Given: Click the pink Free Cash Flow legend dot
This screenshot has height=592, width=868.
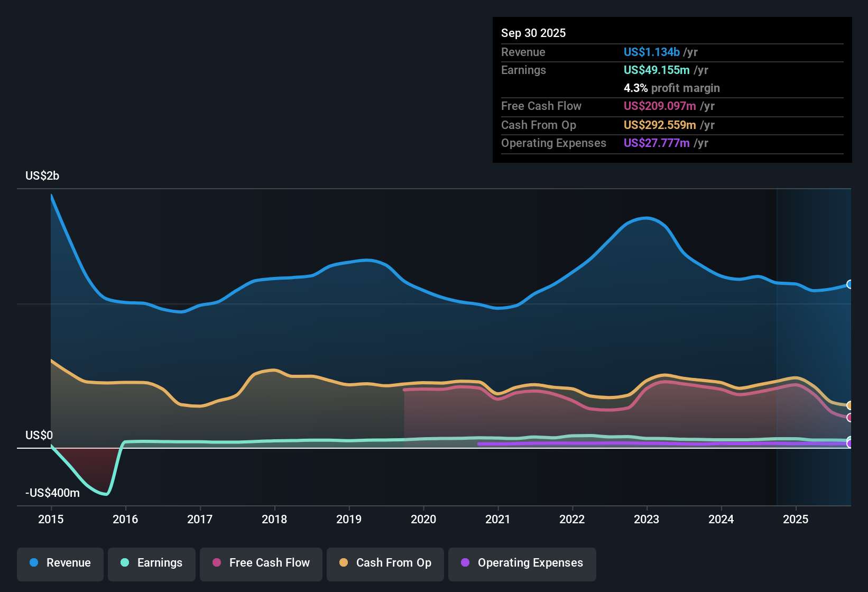Looking at the screenshot, I should point(216,563).
